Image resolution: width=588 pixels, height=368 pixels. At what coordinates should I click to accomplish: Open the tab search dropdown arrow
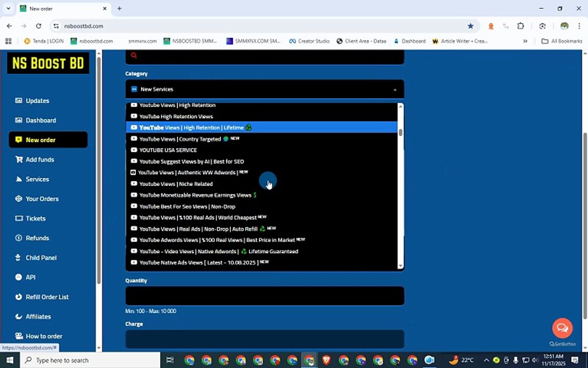8,8
